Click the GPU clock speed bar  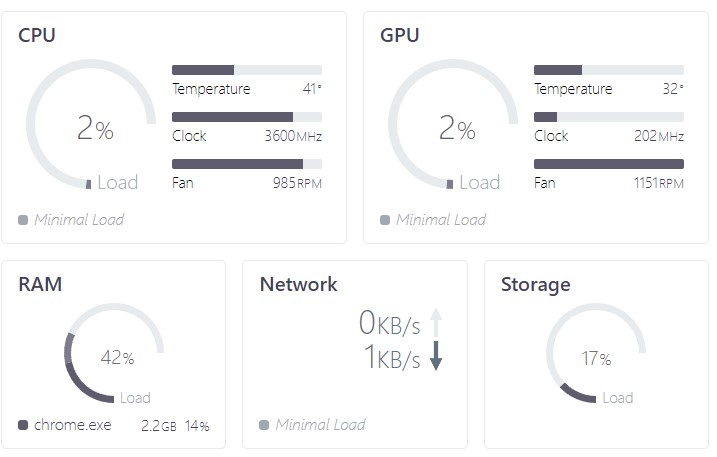(609, 117)
